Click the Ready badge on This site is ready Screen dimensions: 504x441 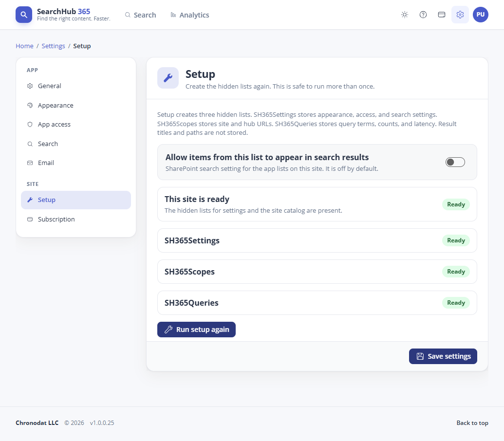(x=456, y=204)
